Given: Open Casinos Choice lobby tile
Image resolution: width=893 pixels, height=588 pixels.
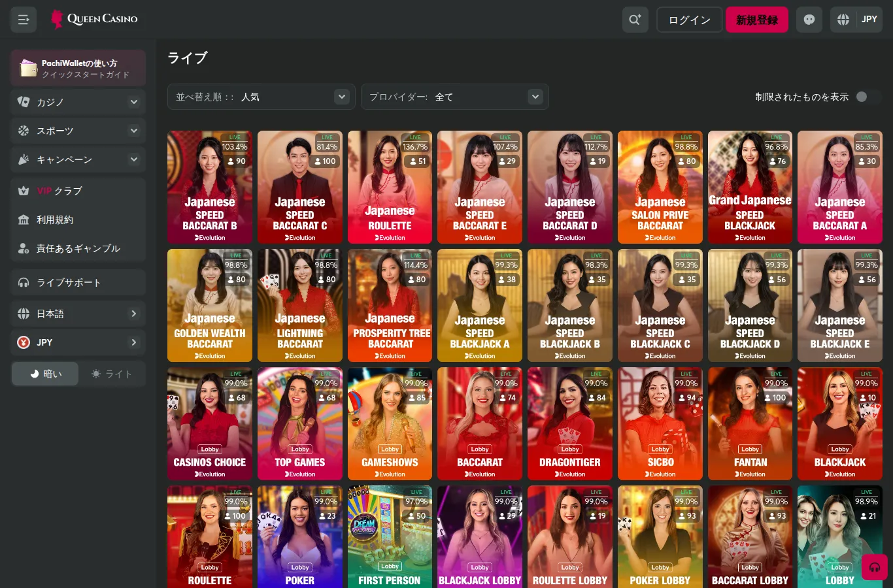Looking at the screenshot, I should point(210,423).
